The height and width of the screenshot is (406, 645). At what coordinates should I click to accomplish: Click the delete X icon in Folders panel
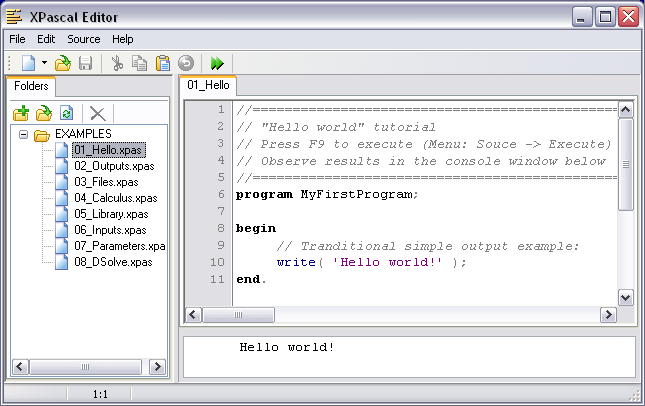(97, 114)
